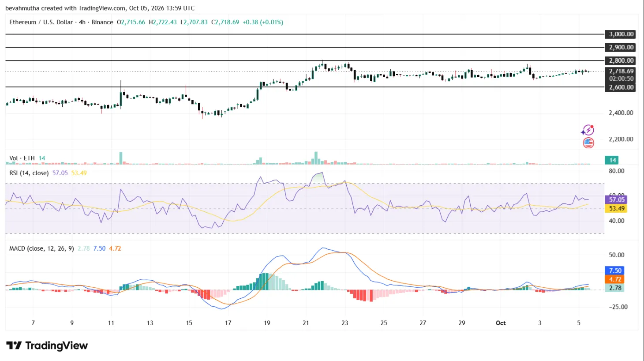Screen dimensions: 644x361
Task: Click the 50.00 MACD scale value
Action: (617, 255)
